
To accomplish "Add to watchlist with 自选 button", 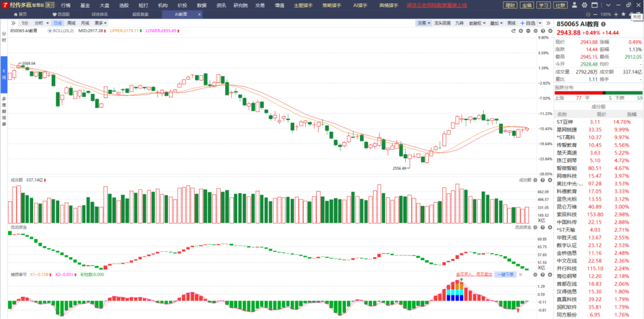I will click(528, 23).
